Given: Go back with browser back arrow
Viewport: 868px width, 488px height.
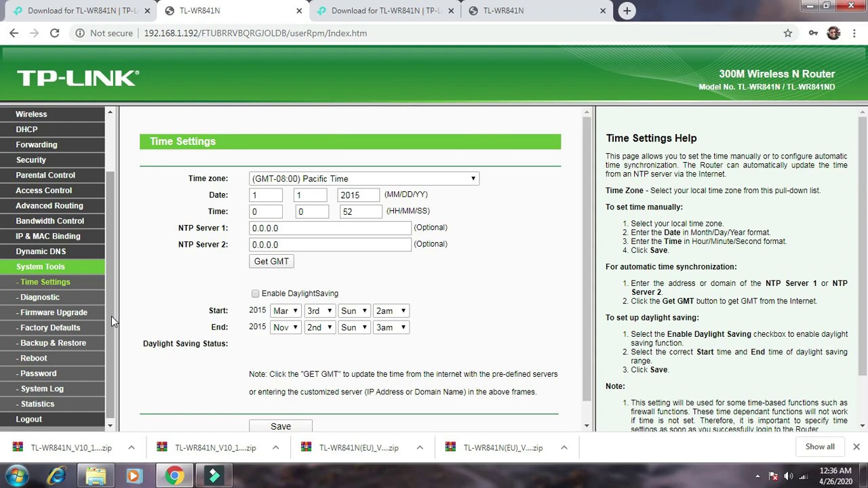Looking at the screenshot, I should coord(14,33).
